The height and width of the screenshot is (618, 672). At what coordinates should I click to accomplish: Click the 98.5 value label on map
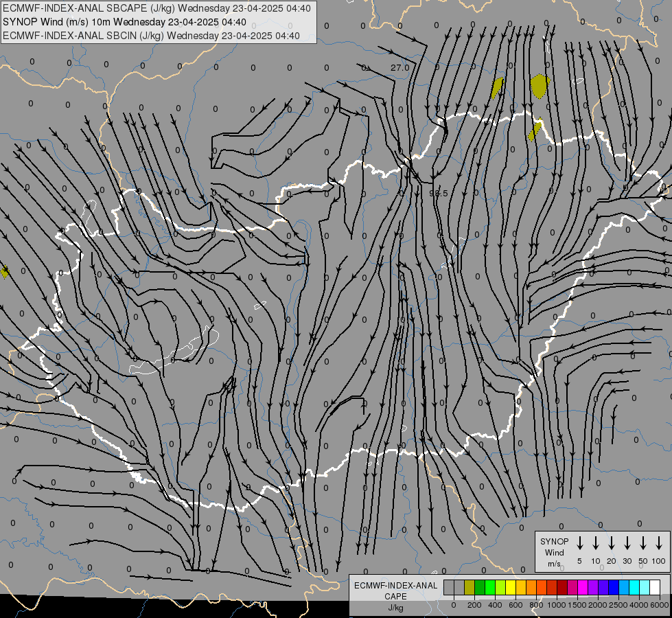pos(439,194)
